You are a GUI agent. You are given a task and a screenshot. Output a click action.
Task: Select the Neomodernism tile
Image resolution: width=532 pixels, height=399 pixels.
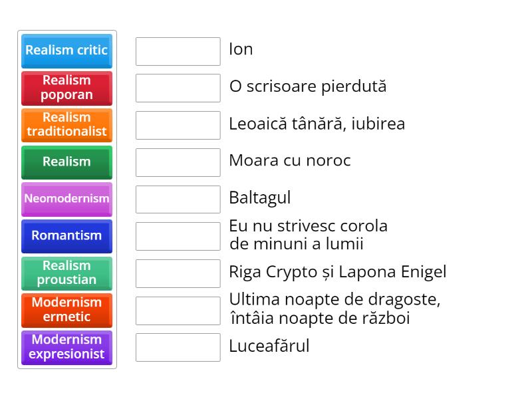tap(66, 199)
